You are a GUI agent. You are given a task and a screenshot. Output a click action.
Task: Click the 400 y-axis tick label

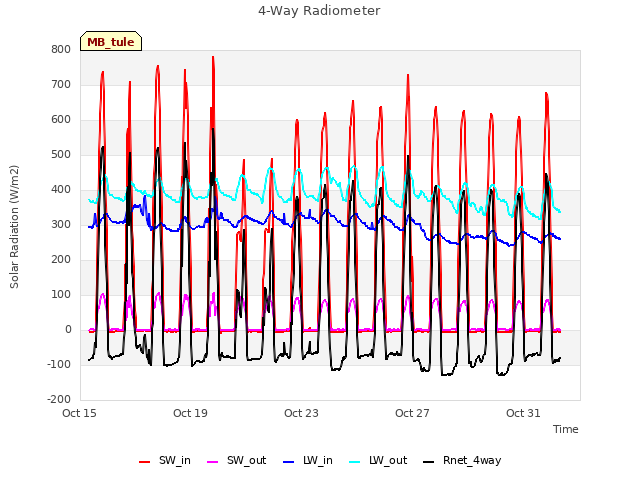pos(61,190)
